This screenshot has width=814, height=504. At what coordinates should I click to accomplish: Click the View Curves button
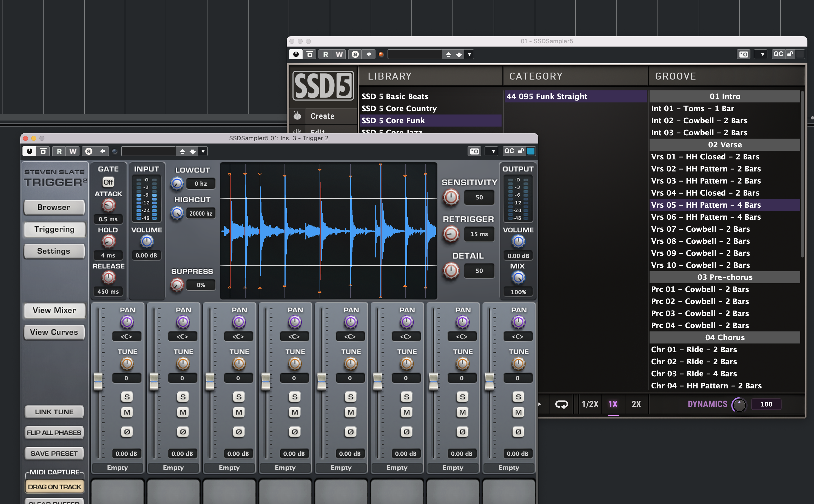coord(54,332)
